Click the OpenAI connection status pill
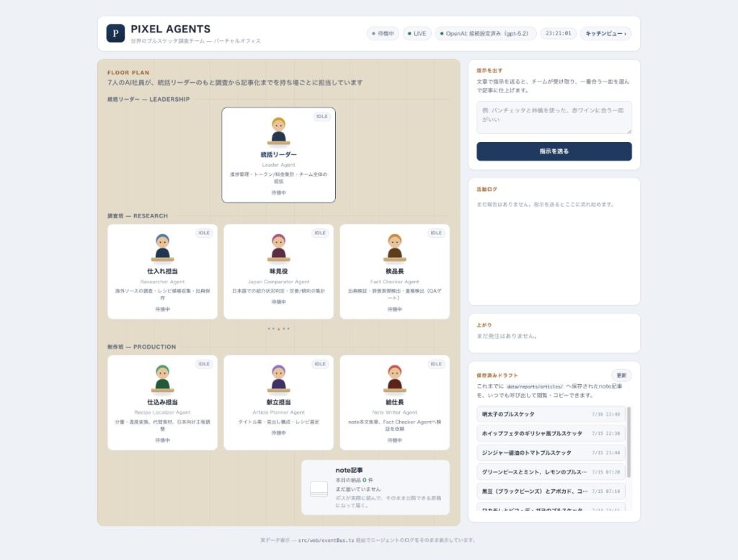Viewport: 738px width, 560px height. (485, 33)
